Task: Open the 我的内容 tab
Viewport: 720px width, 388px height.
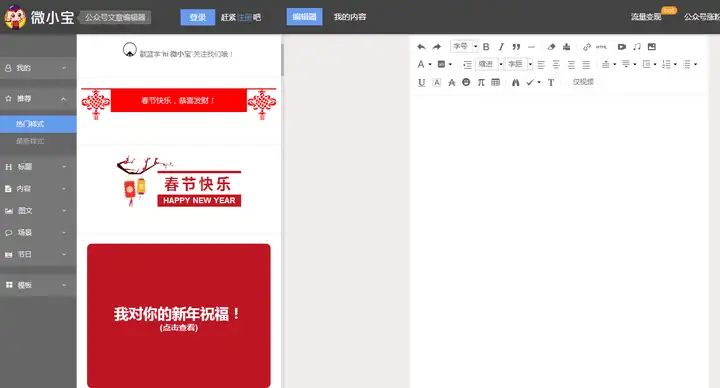Action: click(350, 17)
